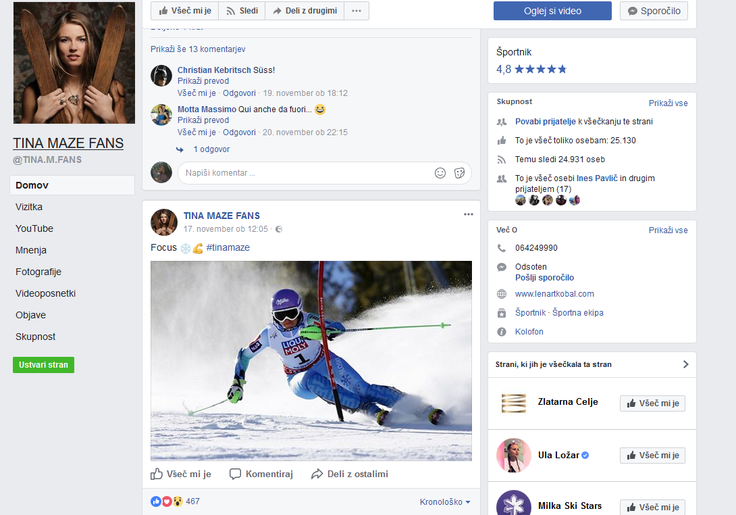Viewport: 736px width, 515px height.
Task: Click the reaction emojis next to 467
Action: (167, 501)
